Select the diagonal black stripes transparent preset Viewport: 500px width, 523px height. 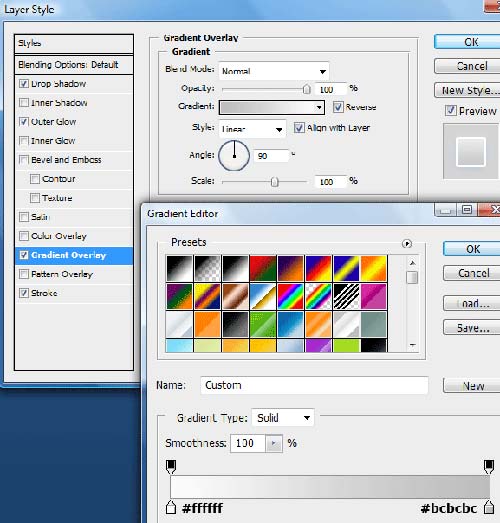click(346, 296)
